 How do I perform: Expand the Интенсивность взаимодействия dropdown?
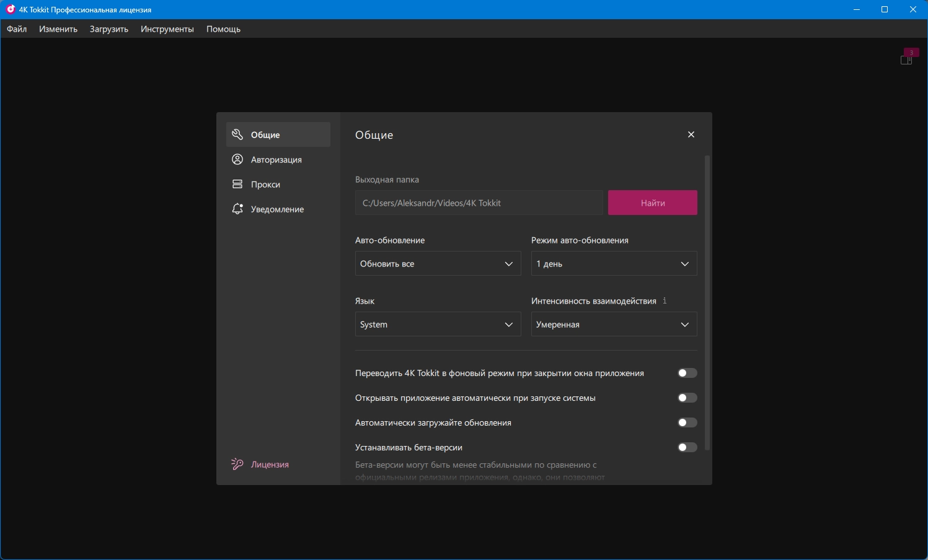614,324
